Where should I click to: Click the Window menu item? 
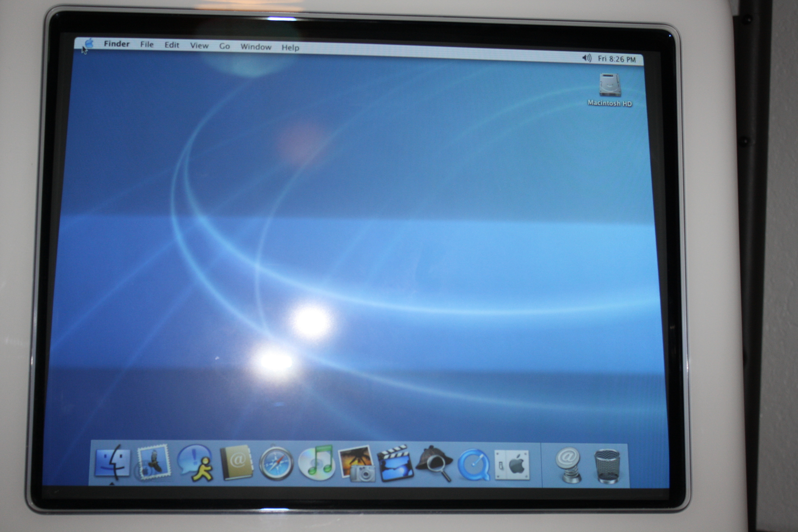(256, 47)
